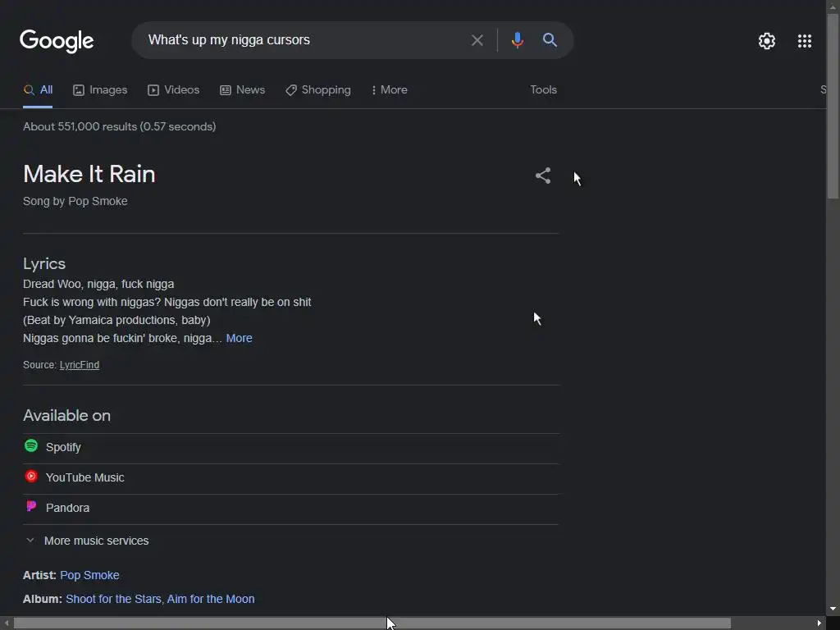Click the Pandora logo icon
The height and width of the screenshot is (630, 840).
31,506
